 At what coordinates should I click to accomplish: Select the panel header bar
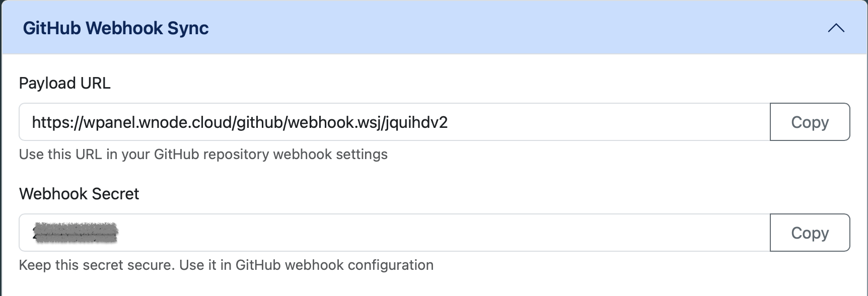click(x=433, y=28)
